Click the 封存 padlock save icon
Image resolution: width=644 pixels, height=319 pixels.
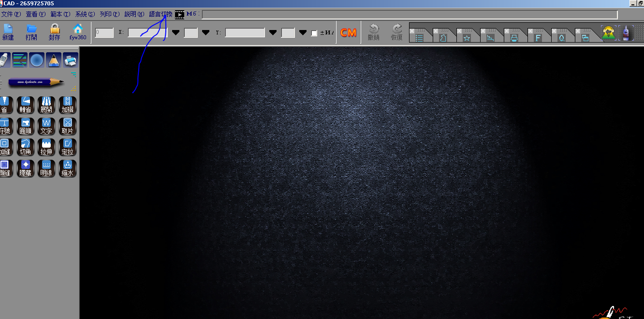click(x=54, y=32)
